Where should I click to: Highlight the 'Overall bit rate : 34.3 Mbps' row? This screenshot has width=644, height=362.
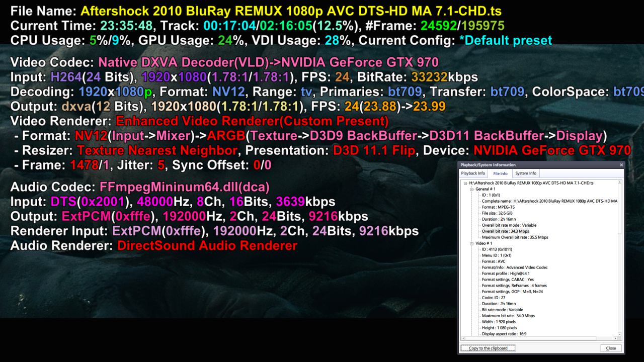(507, 231)
